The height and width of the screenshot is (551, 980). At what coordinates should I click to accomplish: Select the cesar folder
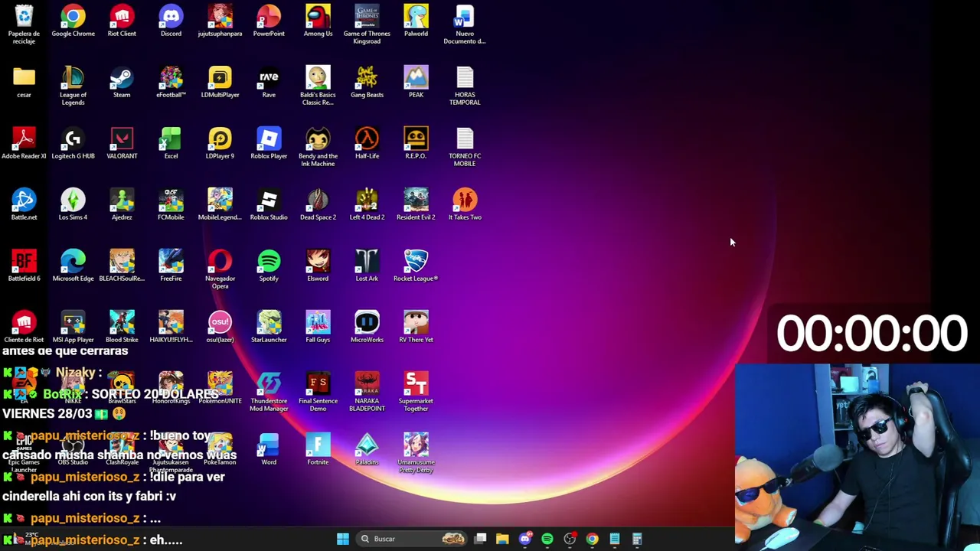(x=24, y=82)
